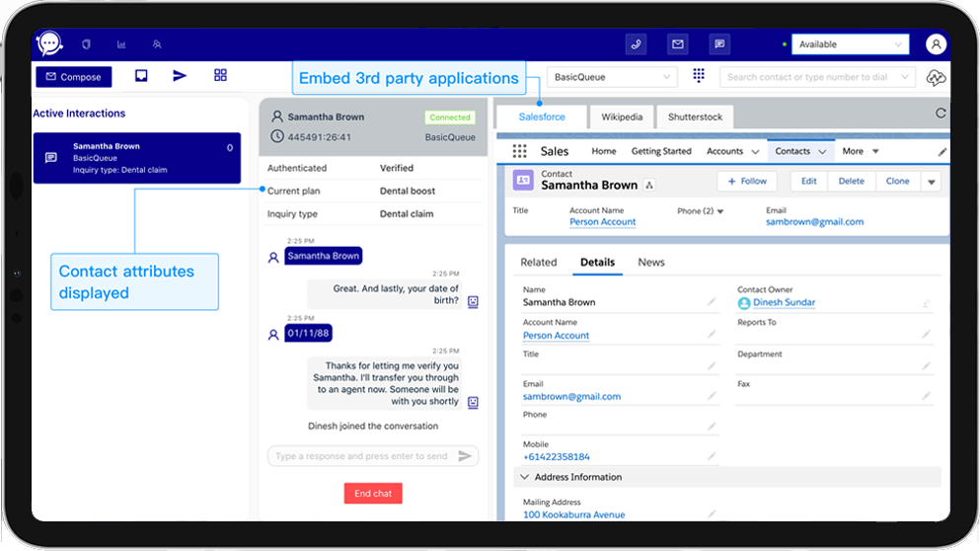Open Person Account link in Details

pyautogui.click(x=557, y=335)
